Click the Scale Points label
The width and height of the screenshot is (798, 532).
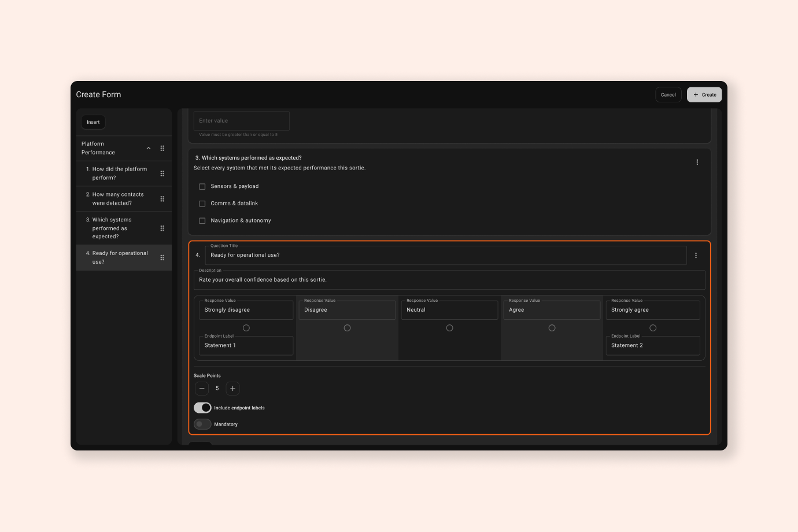tap(207, 376)
